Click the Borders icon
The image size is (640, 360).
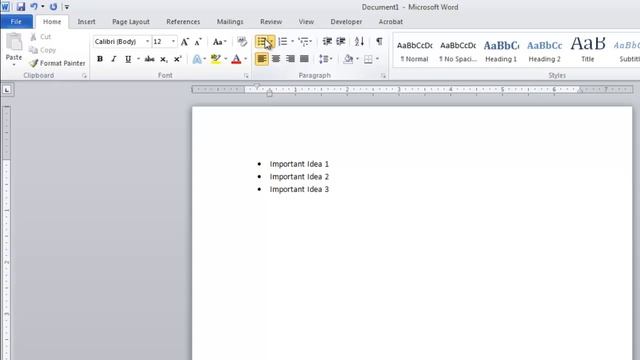click(368, 59)
